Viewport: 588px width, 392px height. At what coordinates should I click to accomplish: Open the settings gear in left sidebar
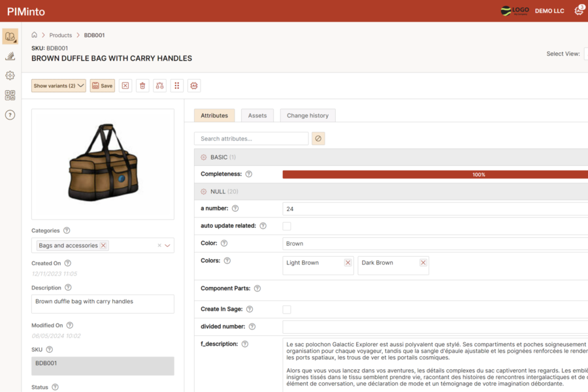point(10,76)
